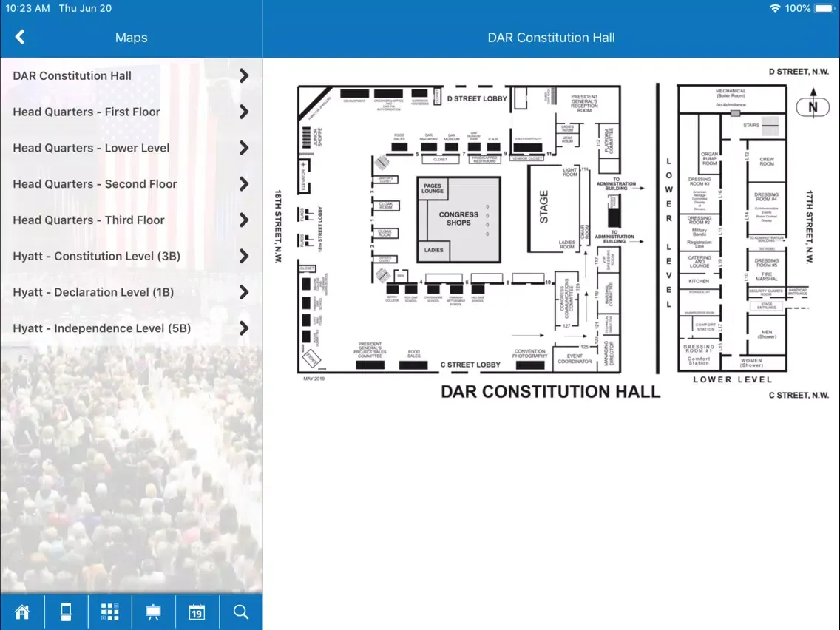Tap the Mechanical Boiler Room label

[x=731, y=93]
